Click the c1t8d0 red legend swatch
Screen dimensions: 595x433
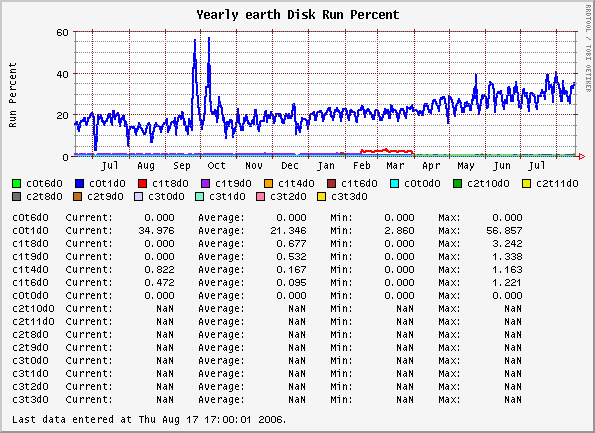point(142,184)
